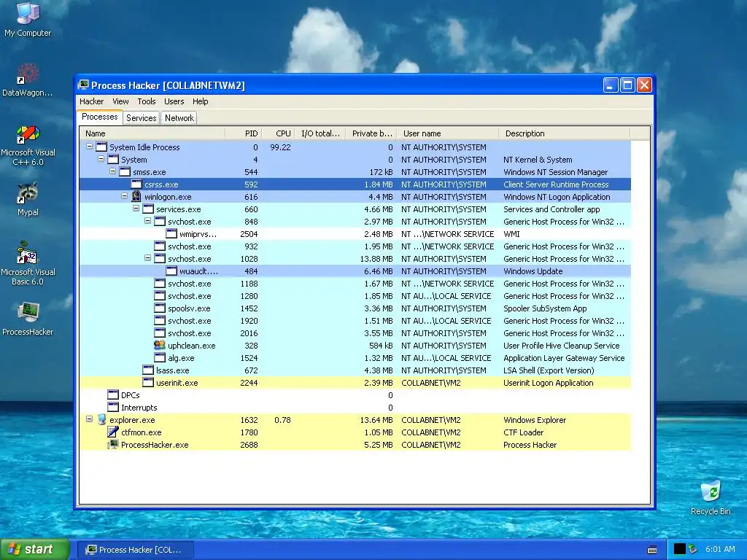This screenshot has width=747, height=560.
Task: Click the Process Hacker title bar icon
Action: pyautogui.click(x=83, y=85)
